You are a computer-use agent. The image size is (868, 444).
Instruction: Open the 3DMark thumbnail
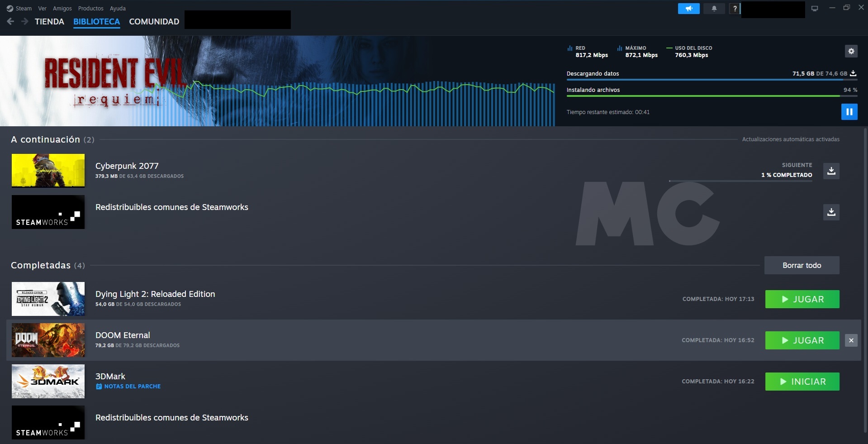[x=48, y=381]
